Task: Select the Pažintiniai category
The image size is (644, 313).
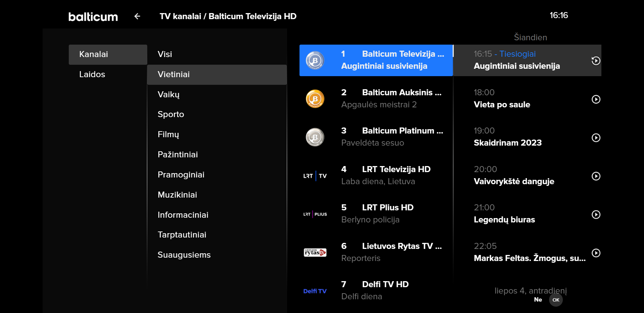Action: pos(217,155)
